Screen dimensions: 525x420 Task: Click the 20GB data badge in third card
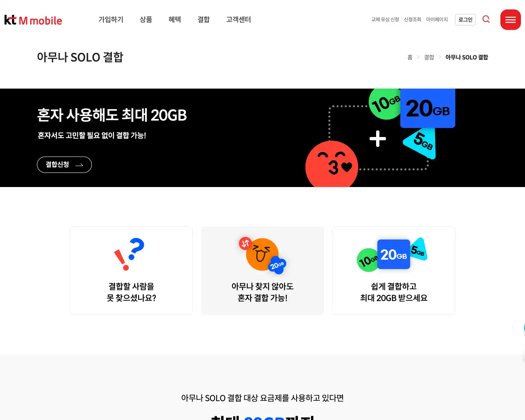393,254
